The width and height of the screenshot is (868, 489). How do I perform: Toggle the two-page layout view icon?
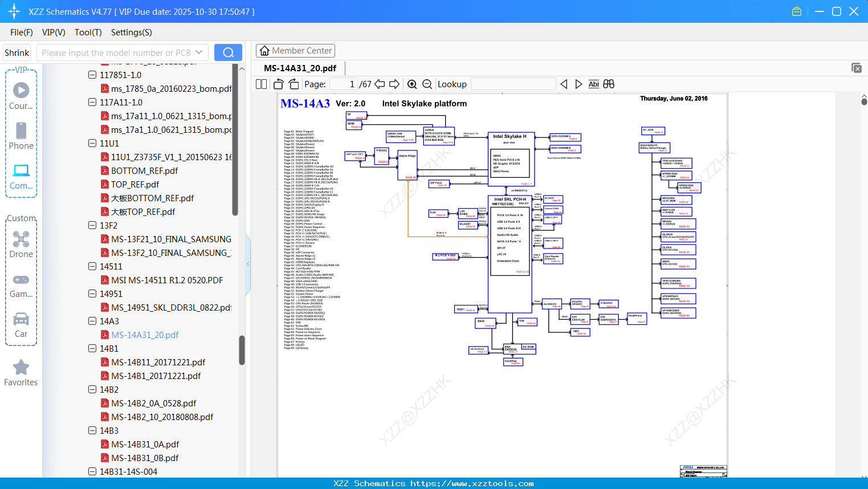(262, 84)
